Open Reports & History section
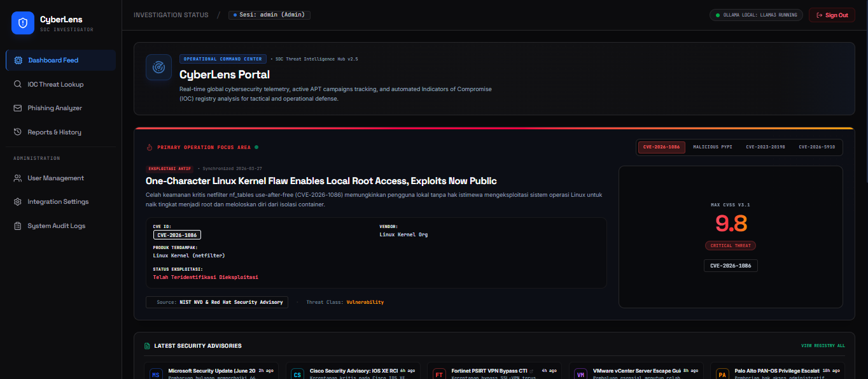This screenshot has width=868, height=379. pos(61,132)
